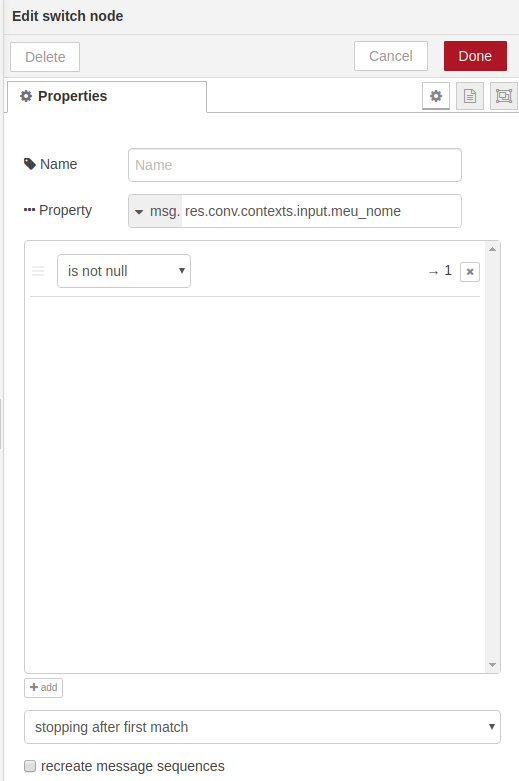This screenshot has height=781, width=519.
Task: Enable recreate message sequences checkbox
Action: [30, 766]
